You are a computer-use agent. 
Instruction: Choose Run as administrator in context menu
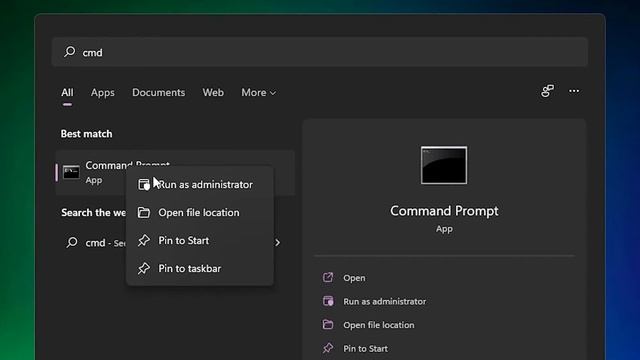(x=200, y=184)
